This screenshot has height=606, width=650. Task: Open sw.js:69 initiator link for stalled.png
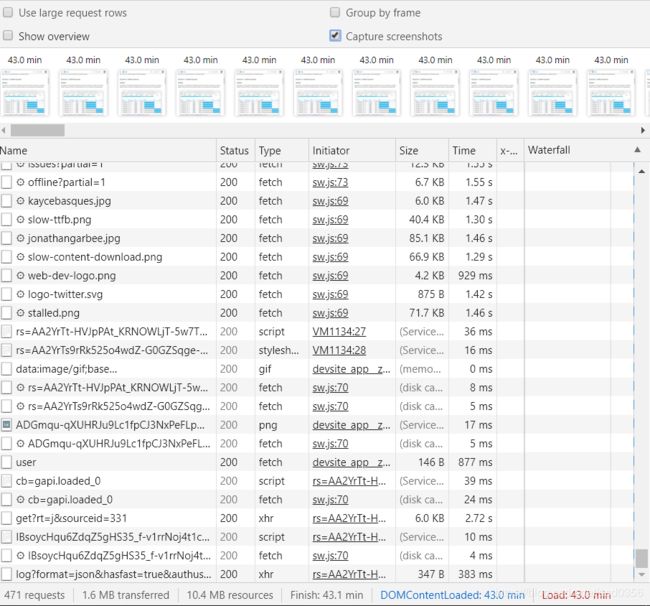point(330,313)
